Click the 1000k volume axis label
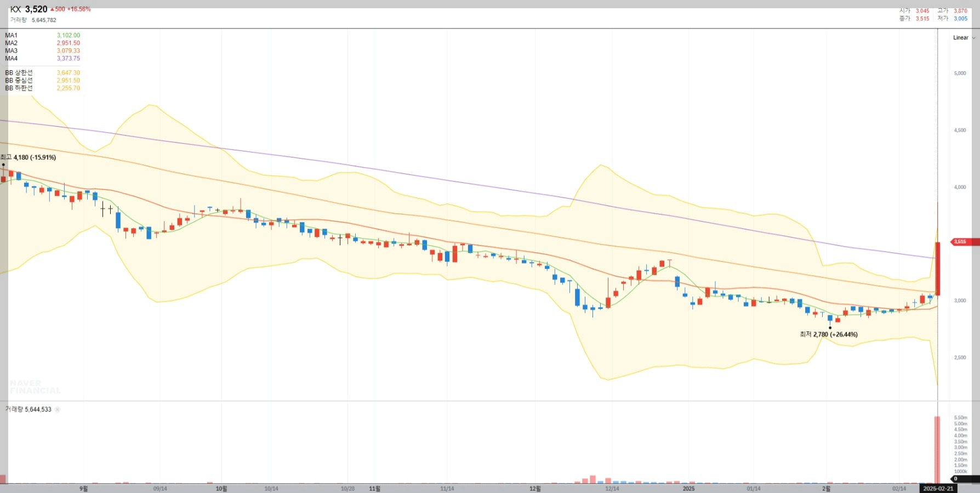The height and width of the screenshot is (493, 980). (961, 472)
